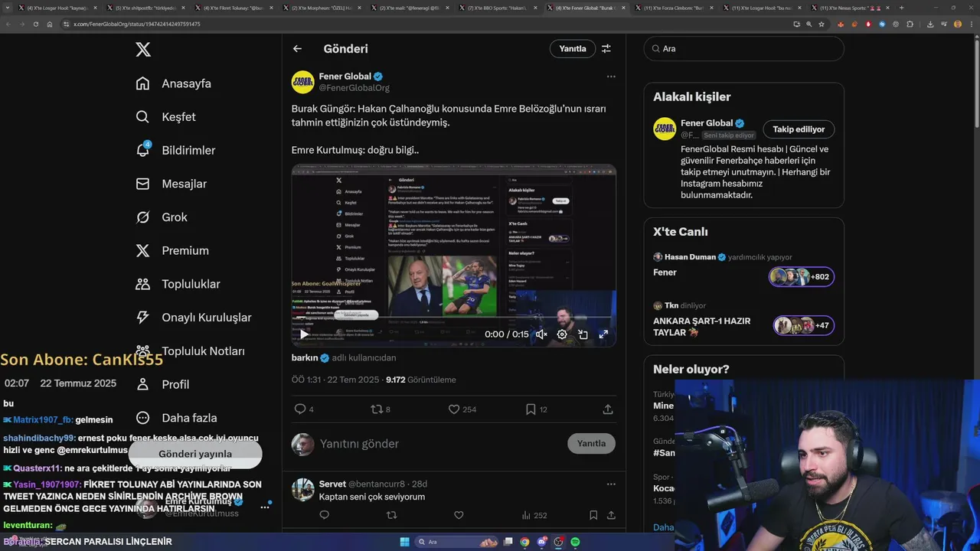Click Takip ediliyor button for Fener Global
Image resolution: width=980 pixels, height=551 pixels.
[799, 129]
